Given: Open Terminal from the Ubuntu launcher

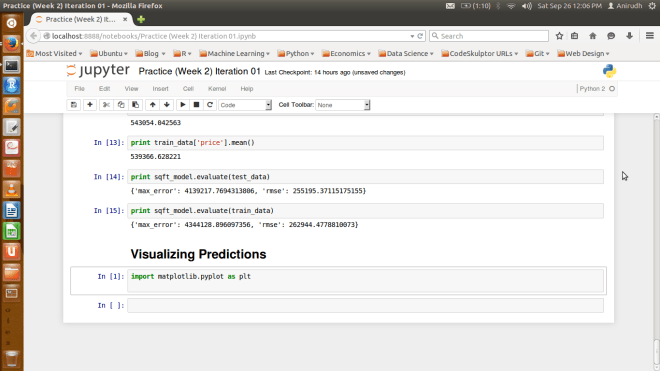Looking at the screenshot, I should 11,65.
